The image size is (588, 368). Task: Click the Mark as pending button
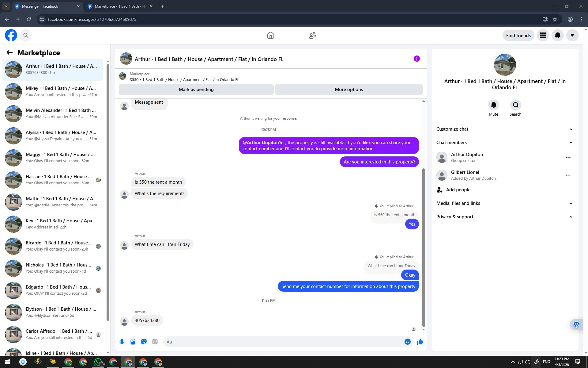[x=196, y=90]
